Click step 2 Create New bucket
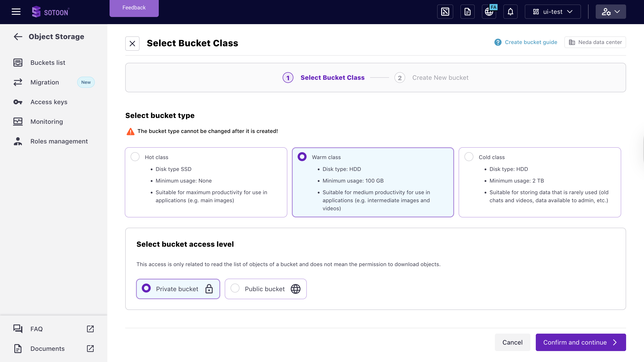 point(432,78)
